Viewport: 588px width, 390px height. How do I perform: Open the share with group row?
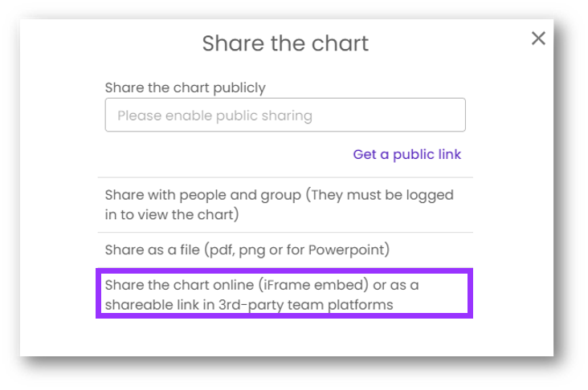point(280,205)
